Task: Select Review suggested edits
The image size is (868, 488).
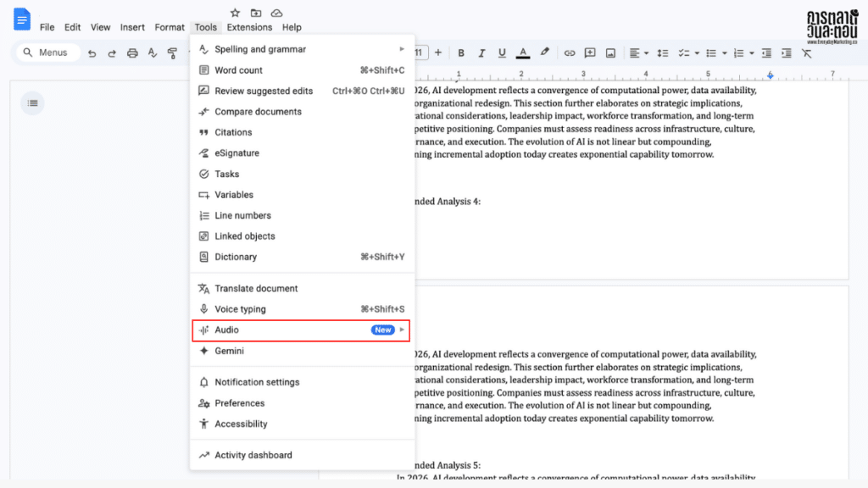Action: click(302, 91)
